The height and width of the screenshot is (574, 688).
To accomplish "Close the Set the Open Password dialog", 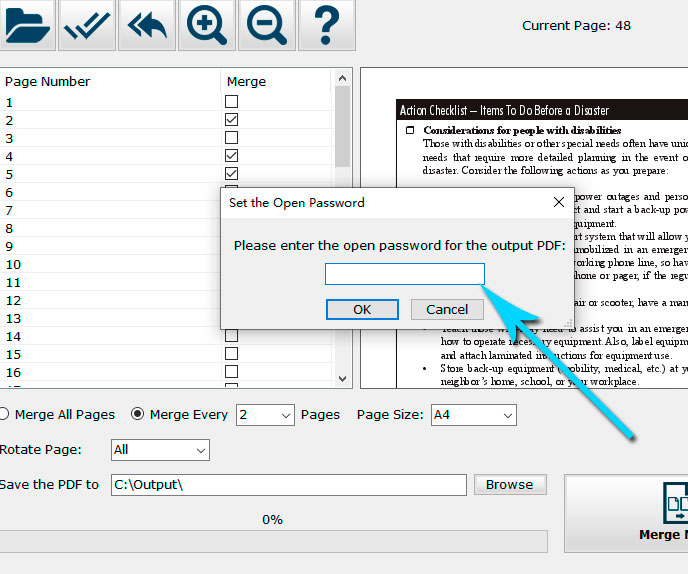I will click(559, 202).
